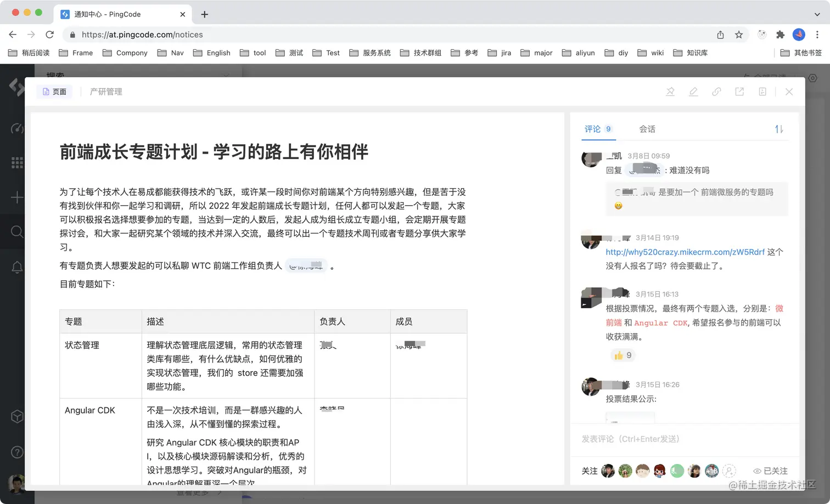Open the jira bookmark folder
The image size is (830, 504).
(x=500, y=53)
